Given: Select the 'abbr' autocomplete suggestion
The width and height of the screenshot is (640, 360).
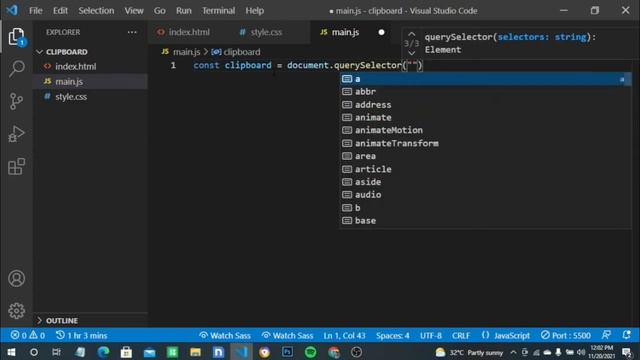Looking at the screenshot, I should coord(486,91).
